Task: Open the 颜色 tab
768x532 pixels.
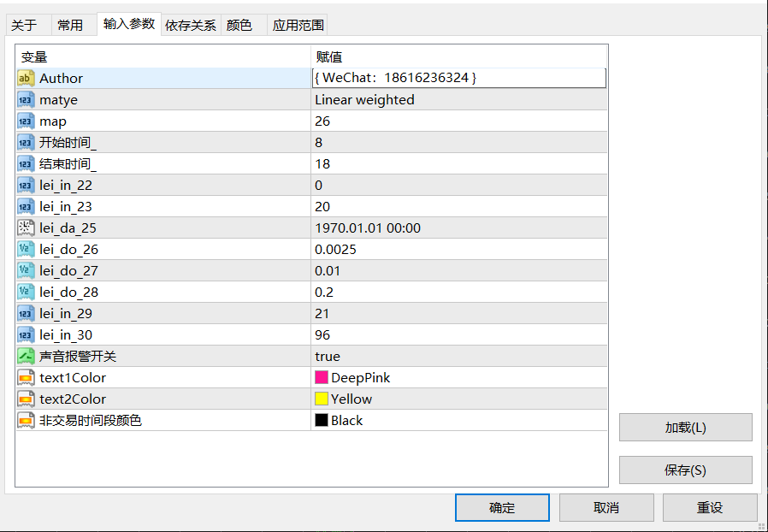Action: tap(244, 25)
